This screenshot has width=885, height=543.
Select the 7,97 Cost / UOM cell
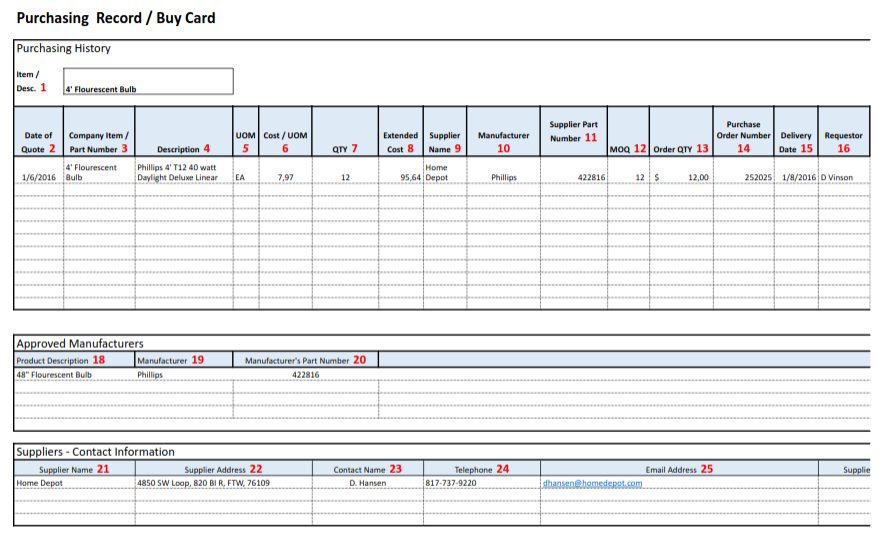pos(285,177)
